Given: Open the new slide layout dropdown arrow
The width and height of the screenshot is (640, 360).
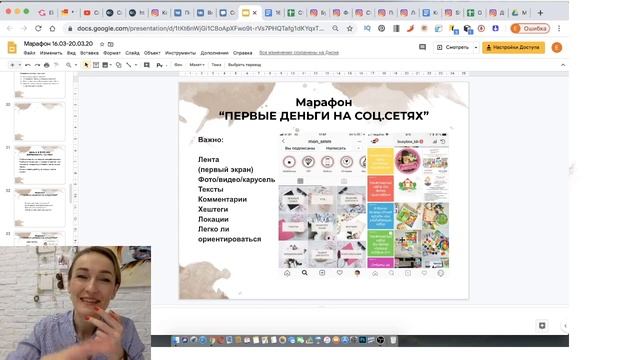Looking at the screenshot, I should point(20,65).
